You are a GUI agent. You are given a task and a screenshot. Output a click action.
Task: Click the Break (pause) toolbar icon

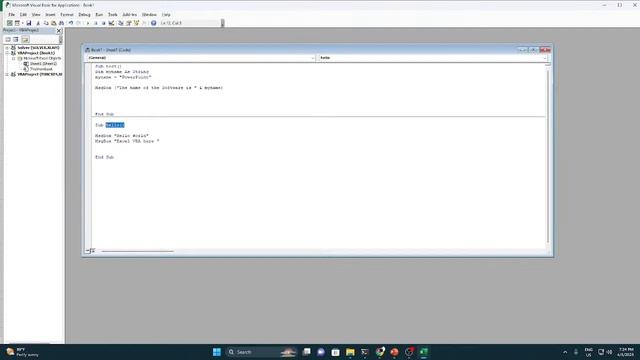point(96,23)
